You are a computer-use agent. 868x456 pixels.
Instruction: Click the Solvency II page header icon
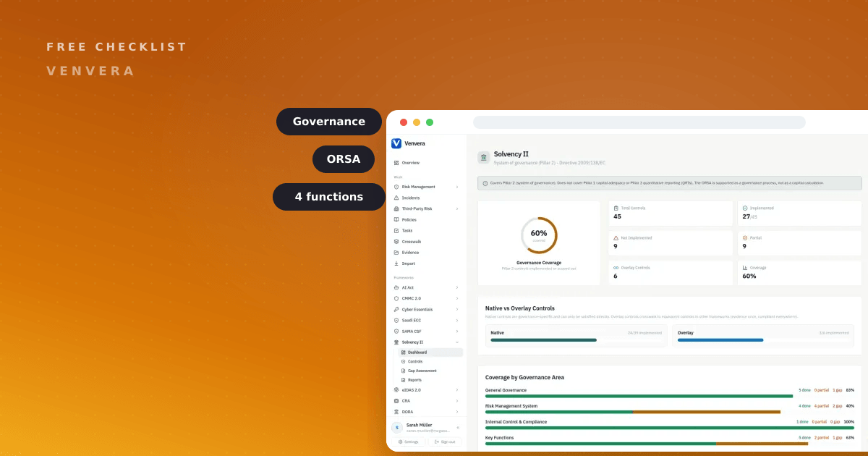pos(484,157)
